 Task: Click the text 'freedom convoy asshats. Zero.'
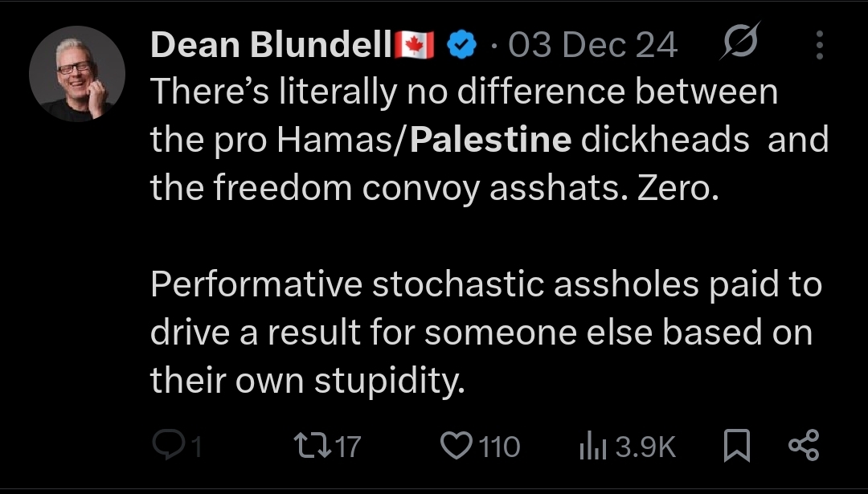point(465,187)
